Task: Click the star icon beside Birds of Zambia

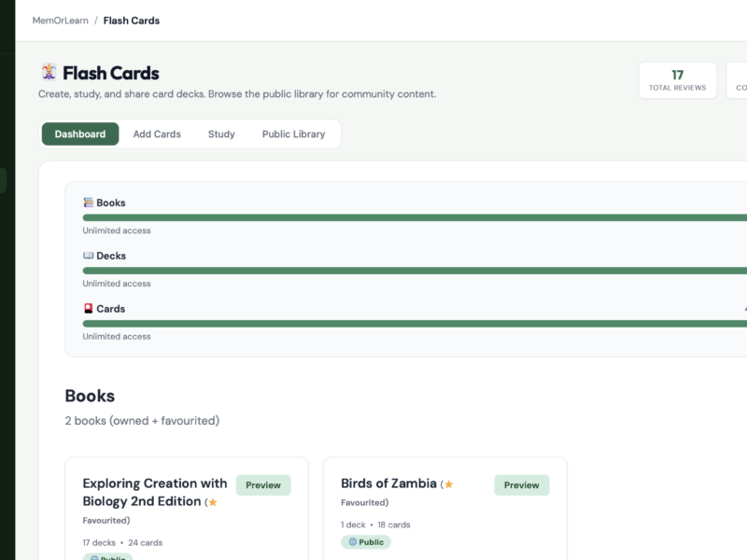Action: [x=449, y=484]
